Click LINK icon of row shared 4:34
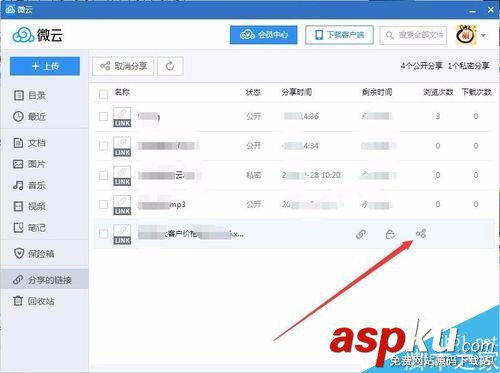The width and height of the screenshot is (500, 373). pyautogui.click(x=122, y=146)
